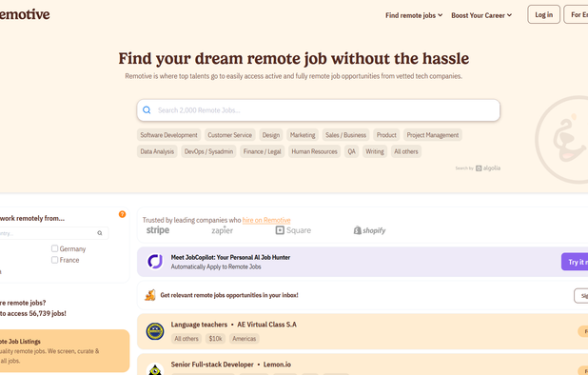The width and height of the screenshot is (588, 375).
Task: Tick the Germany checkbox
Action: pyautogui.click(x=55, y=248)
